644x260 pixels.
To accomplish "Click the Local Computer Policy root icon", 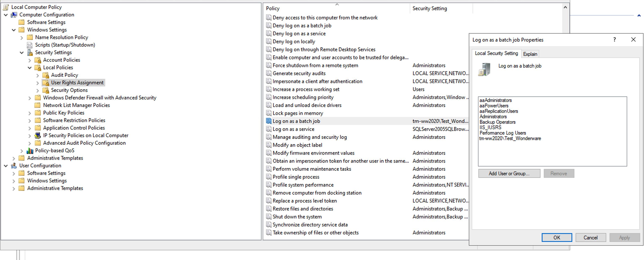I will (5, 7).
